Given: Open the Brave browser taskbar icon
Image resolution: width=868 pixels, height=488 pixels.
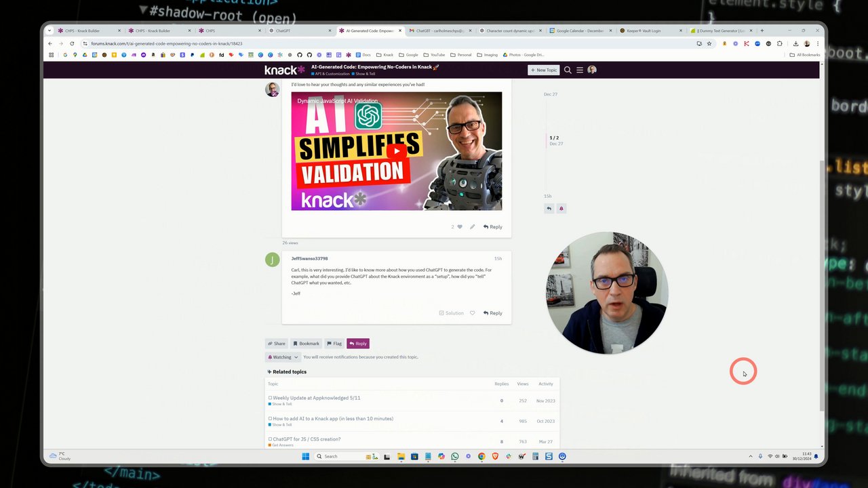Looking at the screenshot, I should [495, 456].
